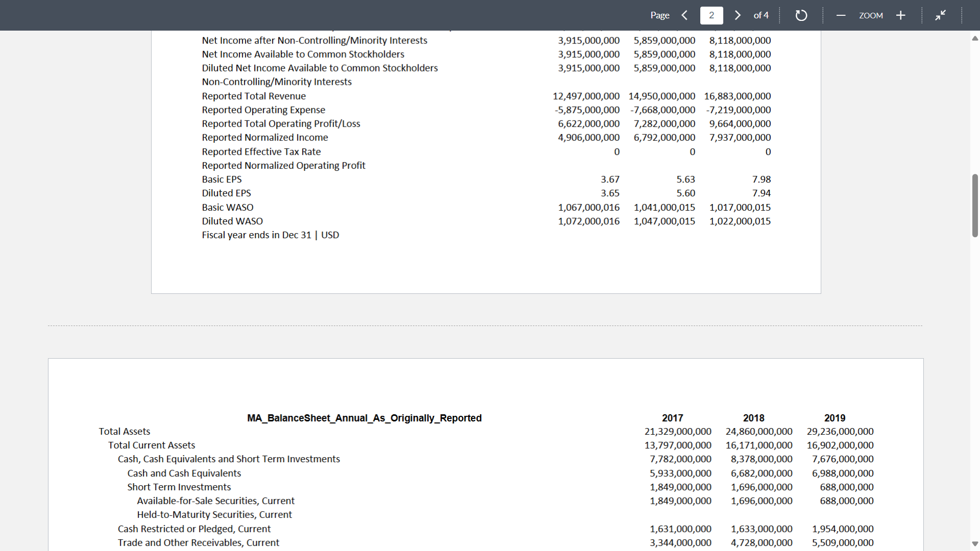Image resolution: width=980 pixels, height=551 pixels.
Task: Select the Total Assets 2019 value 29,236,000,000
Action: coord(840,431)
